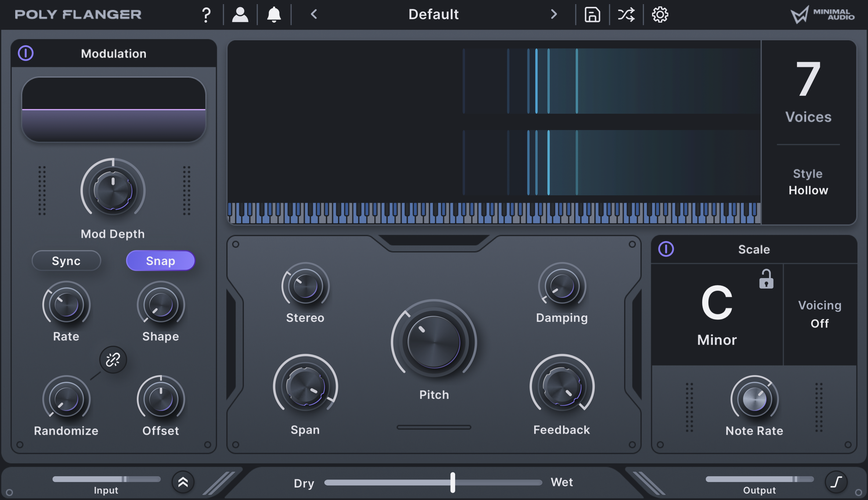Open plugin settings gear
Viewport: 868px width, 500px height.
661,14
